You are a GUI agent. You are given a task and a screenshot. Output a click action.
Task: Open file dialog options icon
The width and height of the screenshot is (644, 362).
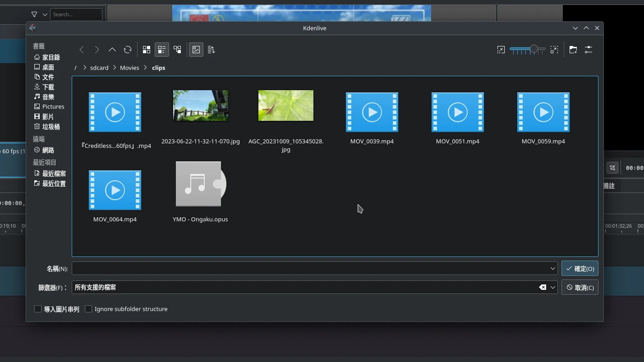coord(589,50)
